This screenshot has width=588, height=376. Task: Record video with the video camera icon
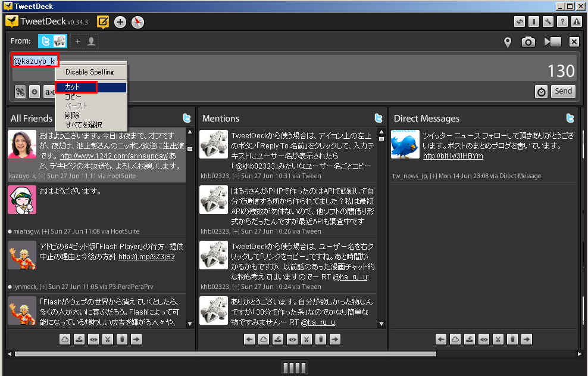tap(553, 42)
